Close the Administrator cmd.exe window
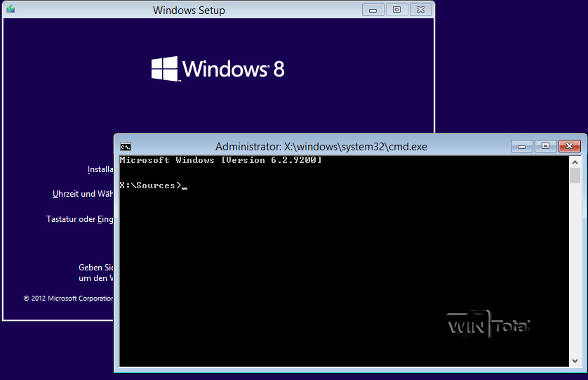This screenshot has height=380, width=588. [570, 146]
